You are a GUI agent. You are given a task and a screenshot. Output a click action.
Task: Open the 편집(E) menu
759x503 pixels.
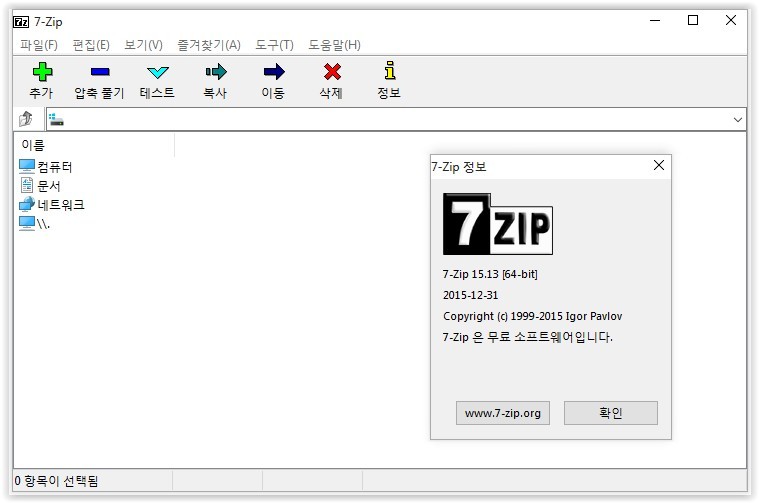[x=91, y=45]
